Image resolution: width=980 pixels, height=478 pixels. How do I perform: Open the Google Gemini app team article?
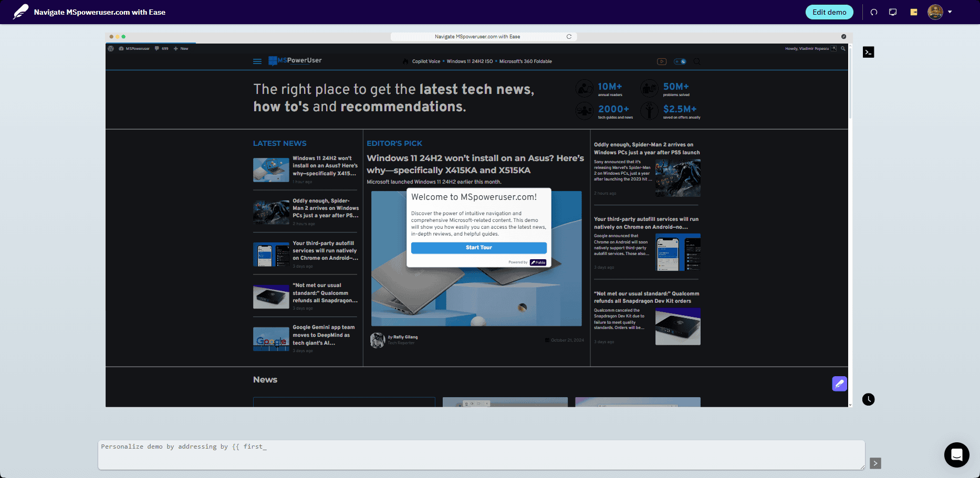click(x=325, y=335)
